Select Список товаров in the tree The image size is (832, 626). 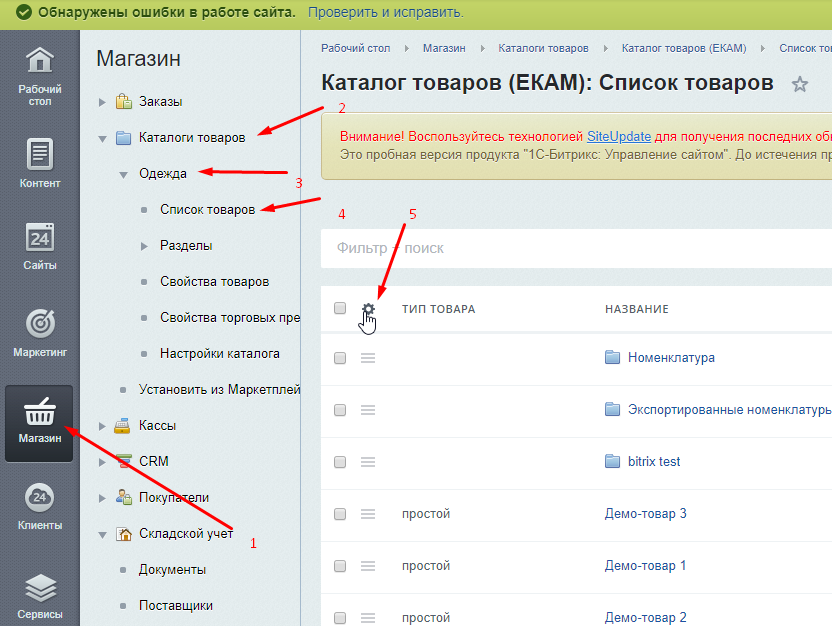click(x=207, y=210)
